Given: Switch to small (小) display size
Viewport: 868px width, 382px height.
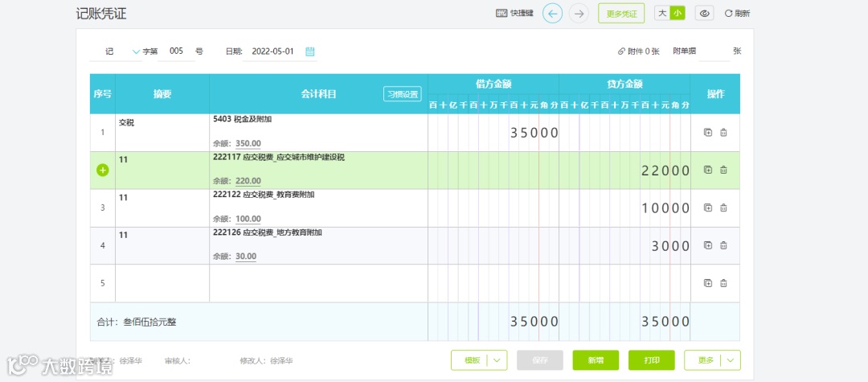Looking at the screenshot, I should pyautogui.click(x=678, y=14).
